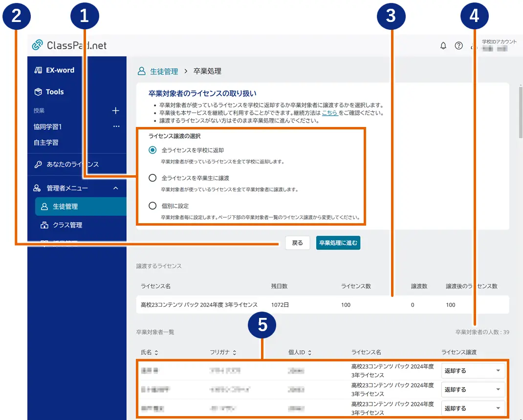Add a class with plus icon

pos(116,111)
